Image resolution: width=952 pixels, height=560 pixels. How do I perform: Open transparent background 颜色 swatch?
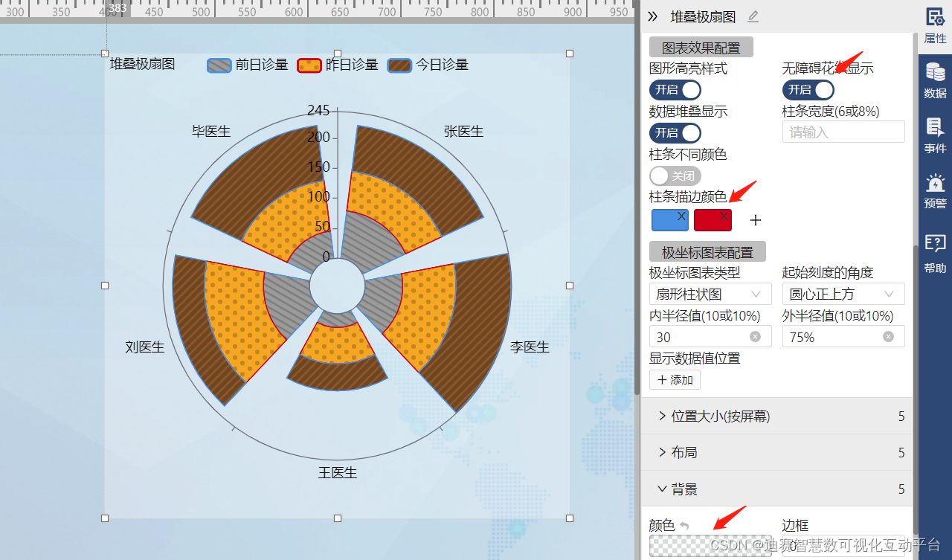click(710, 546)
